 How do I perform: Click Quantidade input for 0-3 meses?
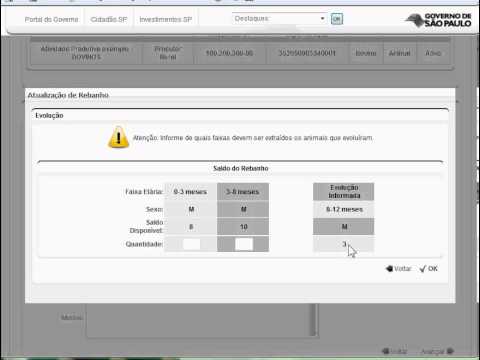pos(191,244)
